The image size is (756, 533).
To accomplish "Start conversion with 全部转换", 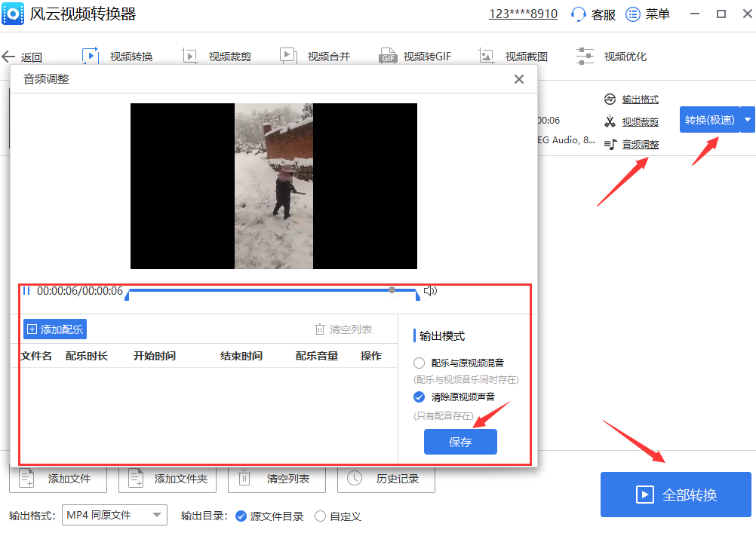I will [675, 495].
